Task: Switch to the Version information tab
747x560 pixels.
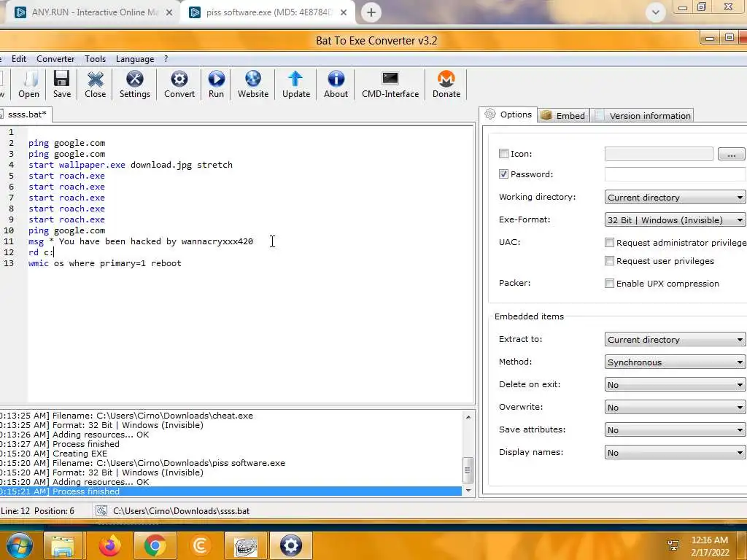Action: [643, 115]
